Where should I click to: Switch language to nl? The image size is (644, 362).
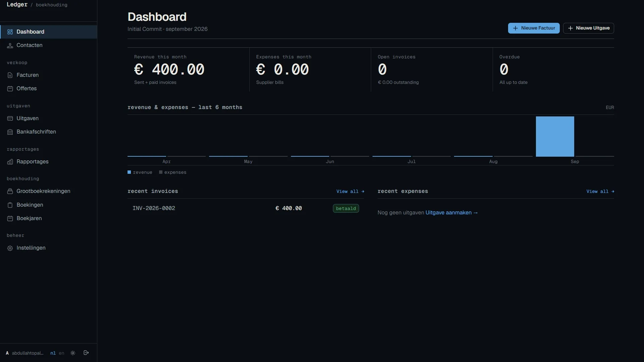click(53, 353)
